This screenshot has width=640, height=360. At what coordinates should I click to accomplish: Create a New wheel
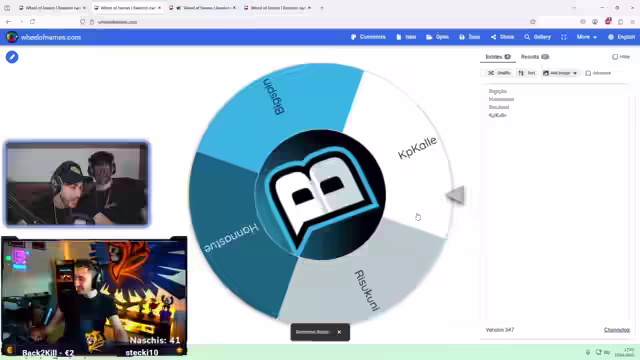pyautogui.click(x=406, y=37)
